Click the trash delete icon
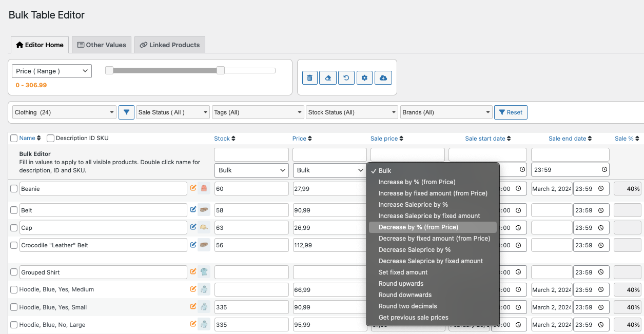 point(309,77)
